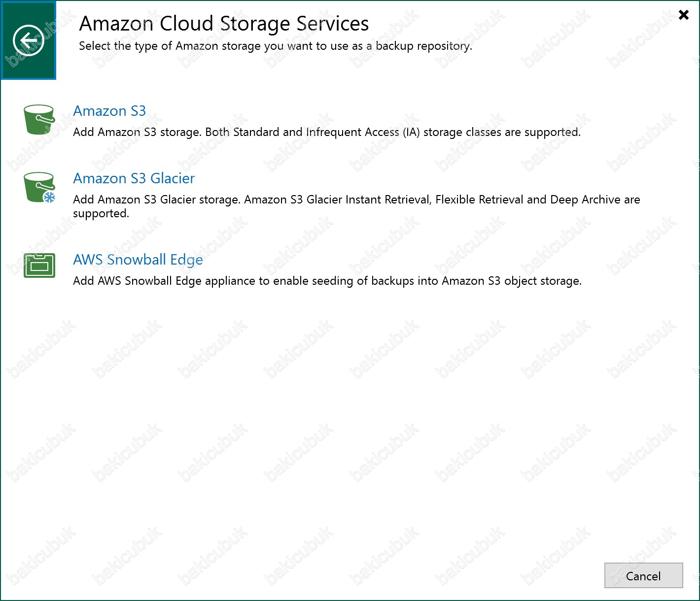Cancel the storage selection dialog
700x601 pixels.
[x=643, y=576]
